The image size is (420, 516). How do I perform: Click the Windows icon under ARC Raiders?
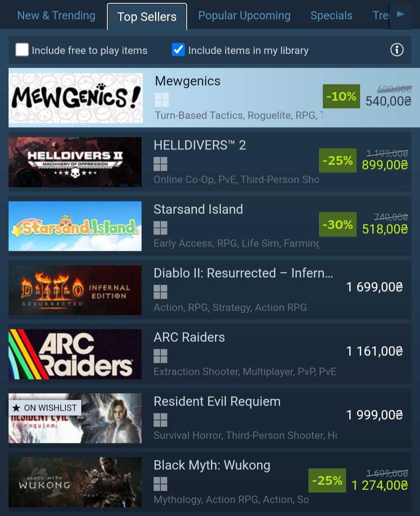(160, 356)
